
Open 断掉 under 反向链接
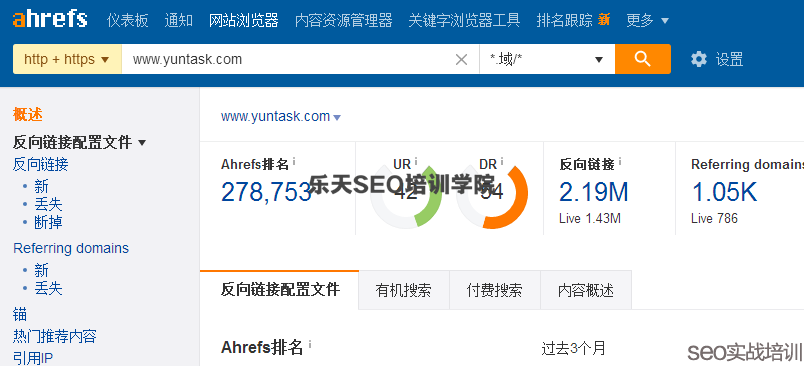pyautogui.click(x=48, y=222)
